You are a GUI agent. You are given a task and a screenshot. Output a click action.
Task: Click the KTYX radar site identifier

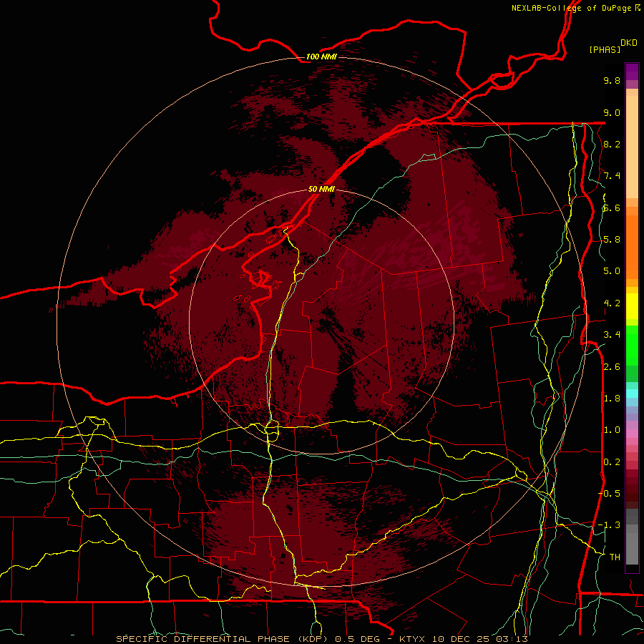[x=412, y=639]
